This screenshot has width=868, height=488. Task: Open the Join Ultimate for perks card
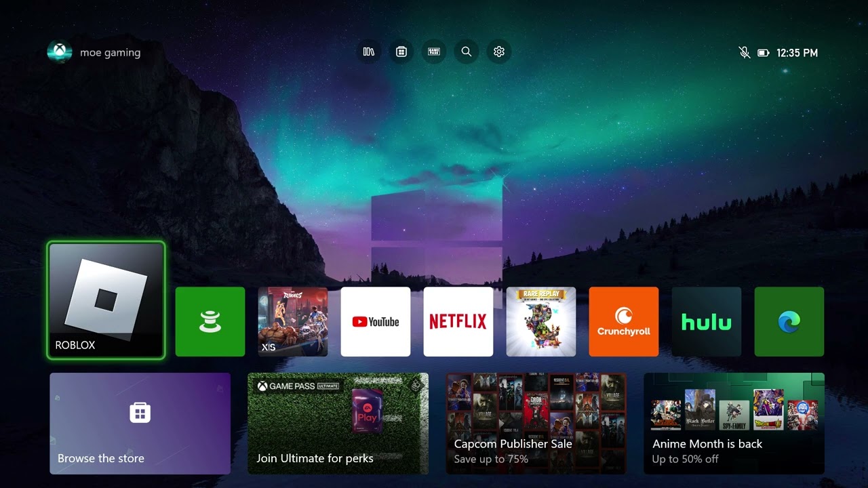[x=338, y=424]
